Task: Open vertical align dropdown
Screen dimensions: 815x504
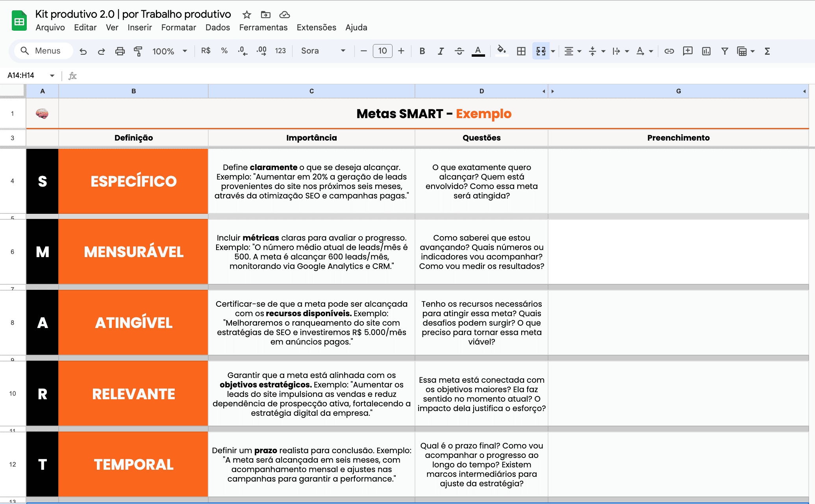Action: (596, 51)
